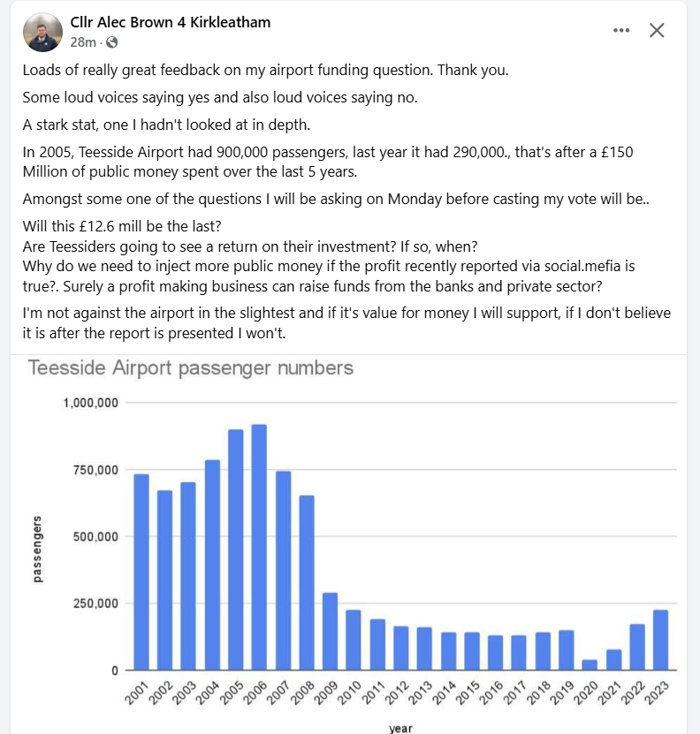Close the post with the X button

(657, 30)
